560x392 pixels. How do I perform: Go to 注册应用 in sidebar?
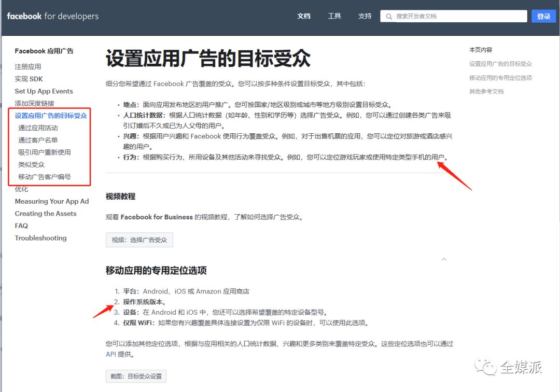[28, 67]
